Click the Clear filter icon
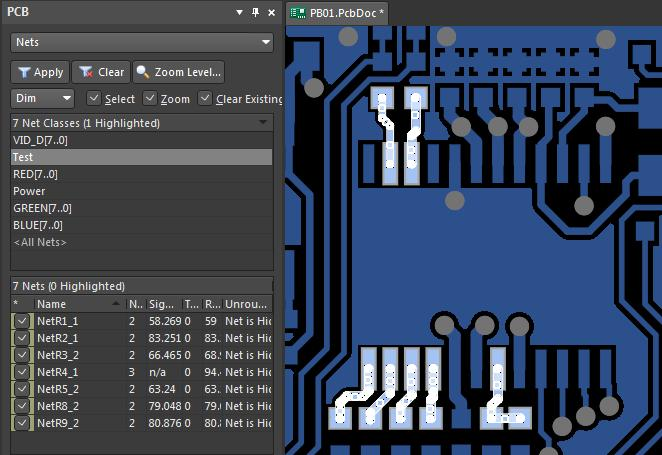The image size is (662, 455). 86,72
